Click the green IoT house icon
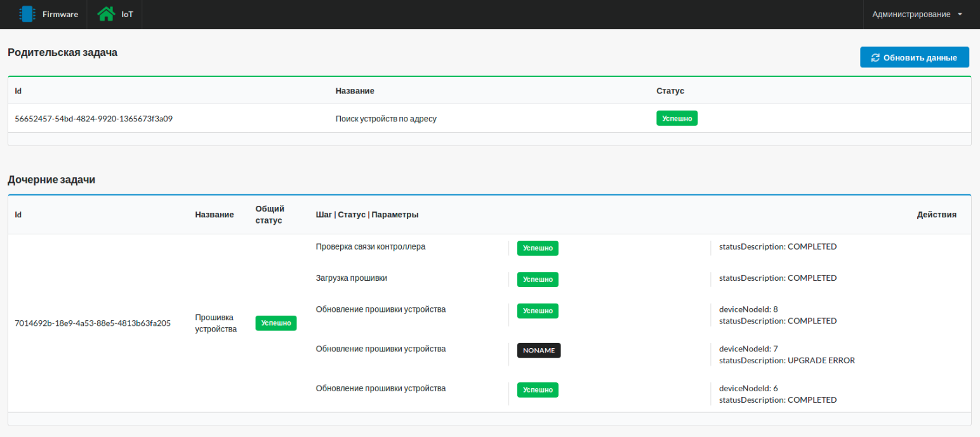980x437 pixels. [x=106, y=14]
